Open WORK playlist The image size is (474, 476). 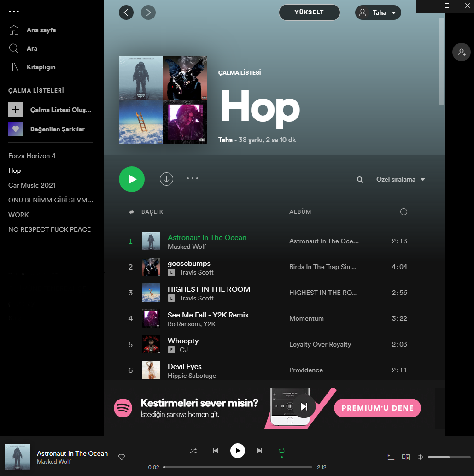(x=18, y=215)
